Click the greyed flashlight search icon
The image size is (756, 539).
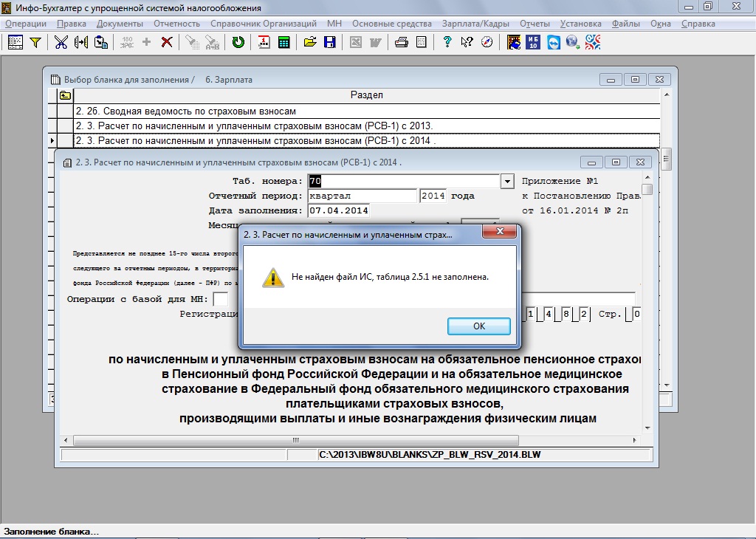tap(192, 42)
